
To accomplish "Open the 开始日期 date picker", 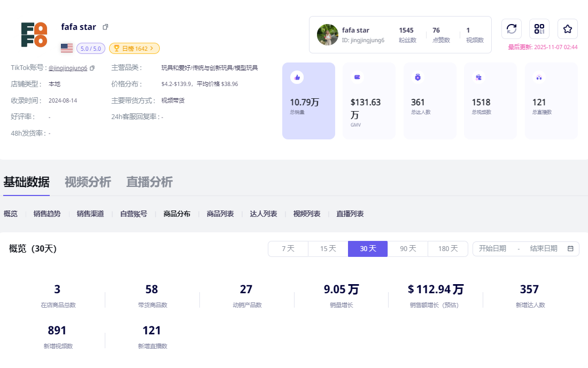I will [492, 249].
